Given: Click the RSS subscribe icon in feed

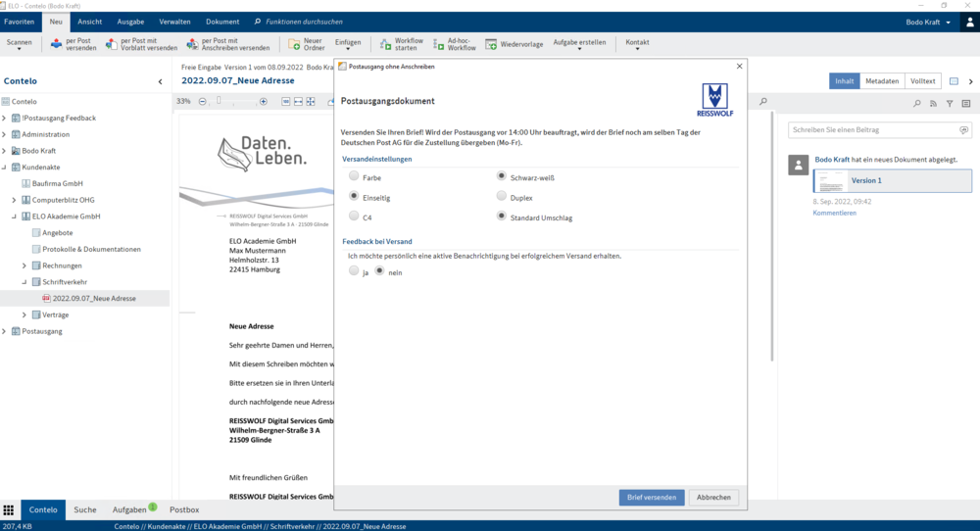Looking at the screenshot, I should point(933,103).
